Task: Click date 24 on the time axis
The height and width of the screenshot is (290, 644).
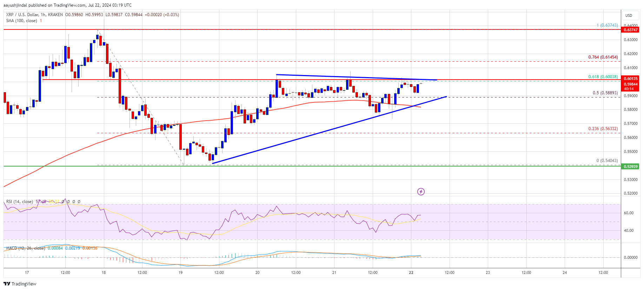Action: tap(565, 272)
